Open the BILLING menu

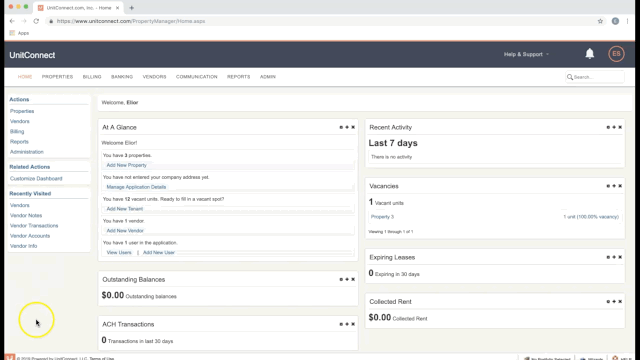pyautogui.click(x=92, y=77)
